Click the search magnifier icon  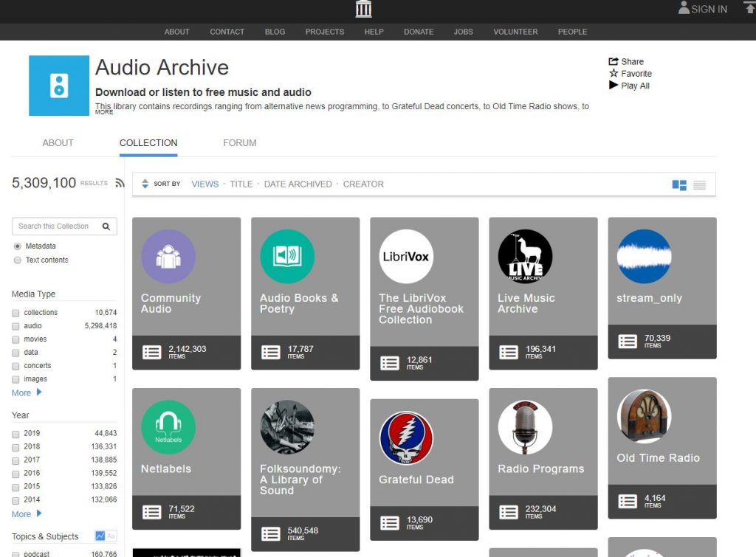106,226
